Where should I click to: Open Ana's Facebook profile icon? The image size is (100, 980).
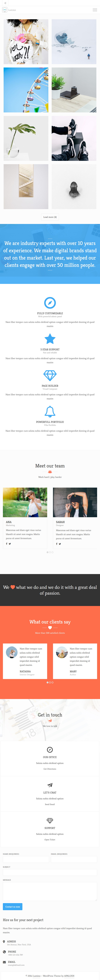(x=6, y=544)
